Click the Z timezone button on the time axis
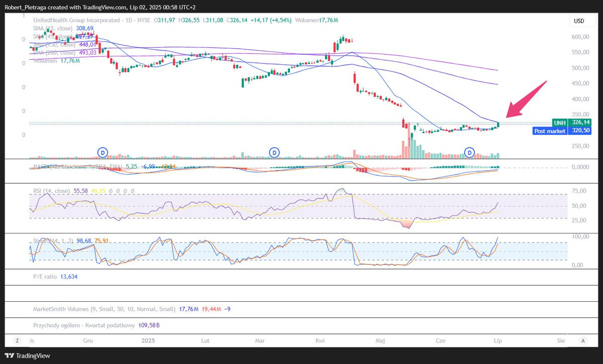Image resolution: width=603 pixels, height=364 pixels. (18, 340)
